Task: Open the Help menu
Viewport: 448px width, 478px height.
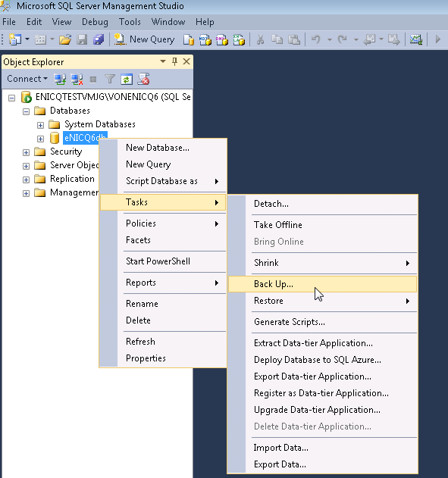Action: point(205,22)
